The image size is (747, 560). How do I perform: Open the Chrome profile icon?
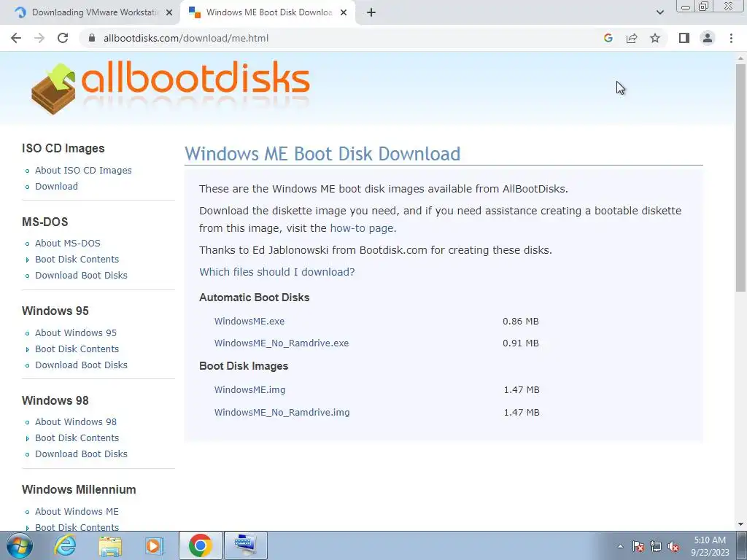click(708, 38)
